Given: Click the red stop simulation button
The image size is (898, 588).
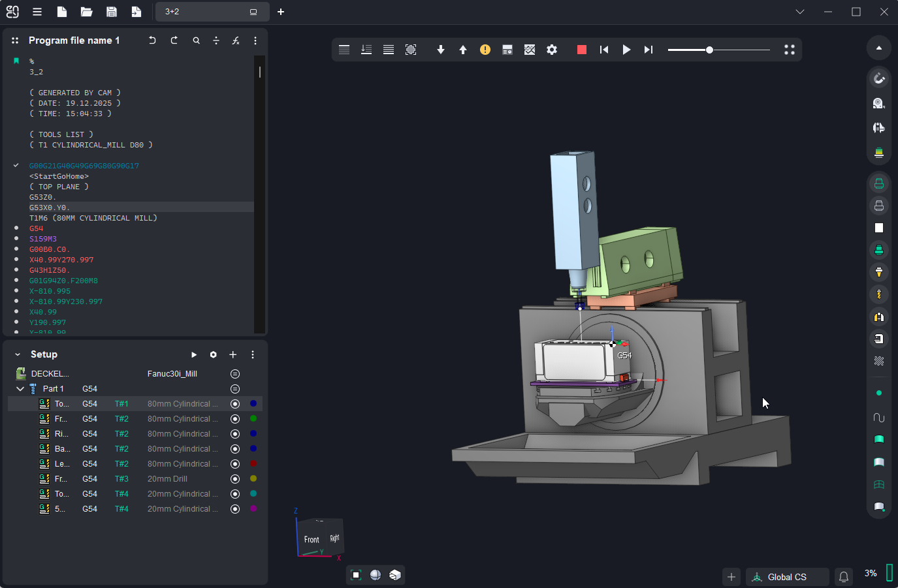Looking at the screenshot, I should (x=581, y=50).
